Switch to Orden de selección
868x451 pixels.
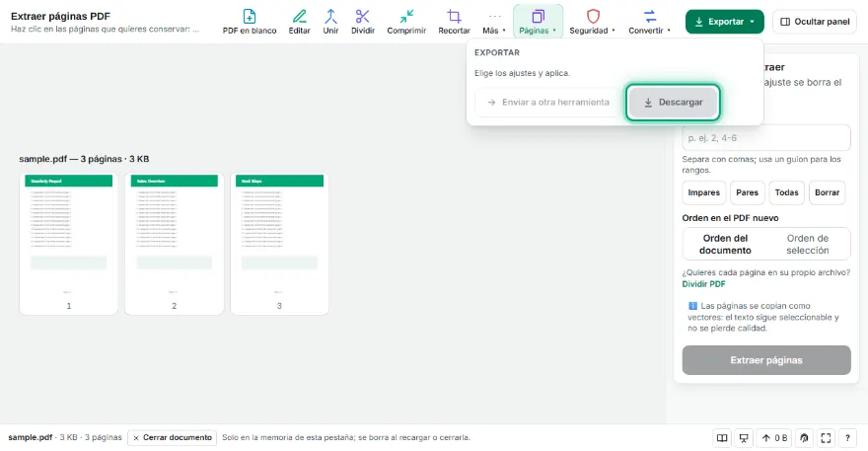coord(808,244)
